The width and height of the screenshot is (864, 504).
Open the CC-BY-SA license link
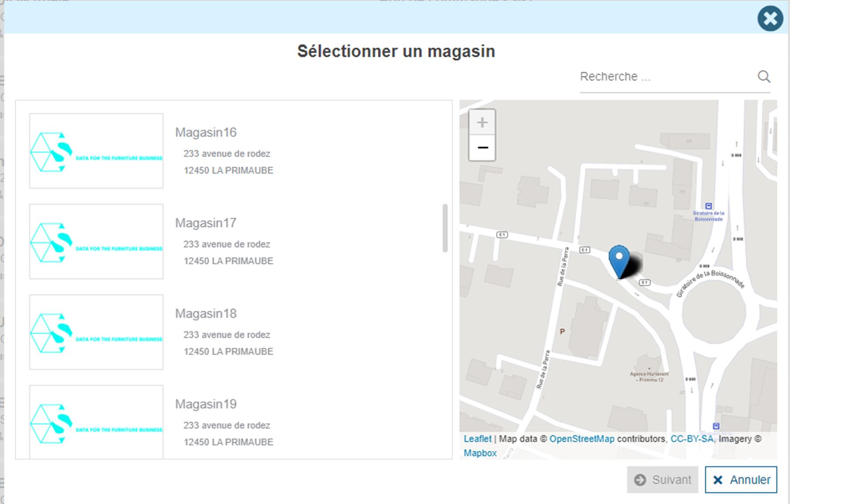tap(691, 439)
